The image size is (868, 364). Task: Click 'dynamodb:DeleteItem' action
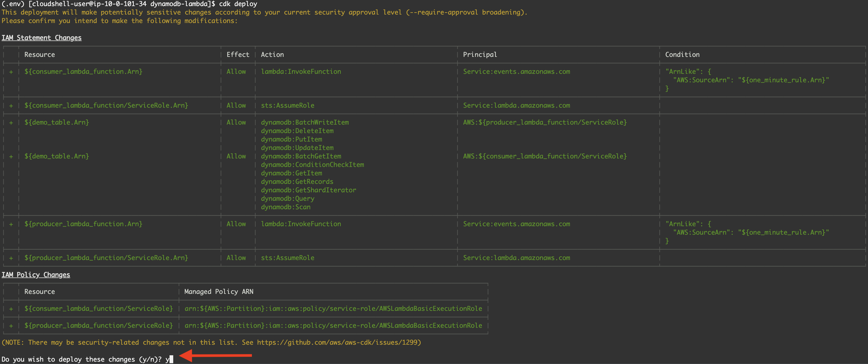click(297, 131)
